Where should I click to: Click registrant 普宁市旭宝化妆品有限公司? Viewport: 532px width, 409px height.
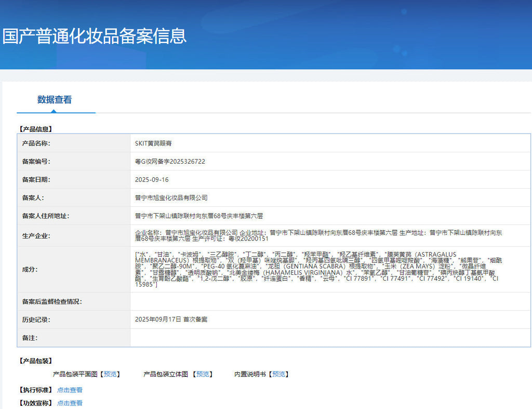(171, 197)
